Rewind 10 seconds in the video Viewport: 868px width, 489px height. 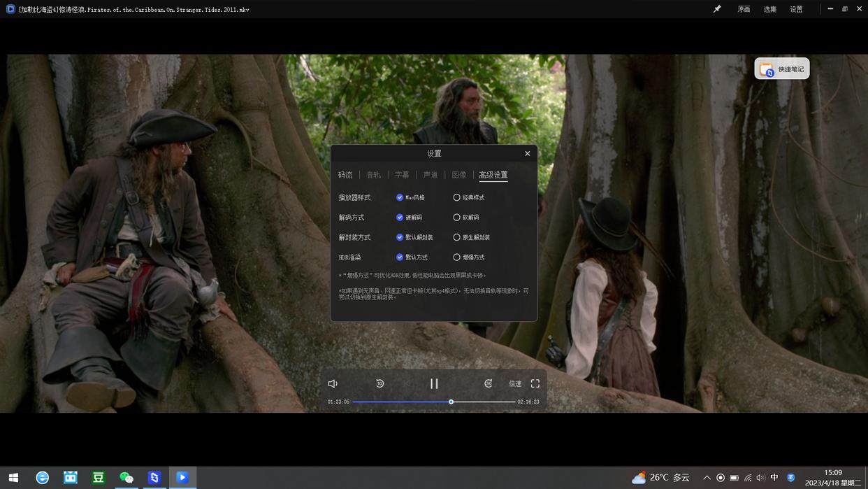pyautogui.click(x=379, y=383)
